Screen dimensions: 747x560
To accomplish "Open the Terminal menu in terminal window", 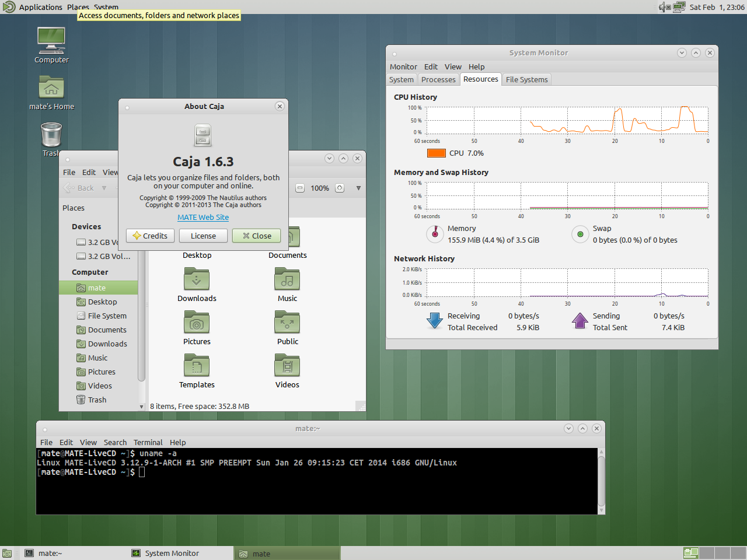I will (148, 442).
